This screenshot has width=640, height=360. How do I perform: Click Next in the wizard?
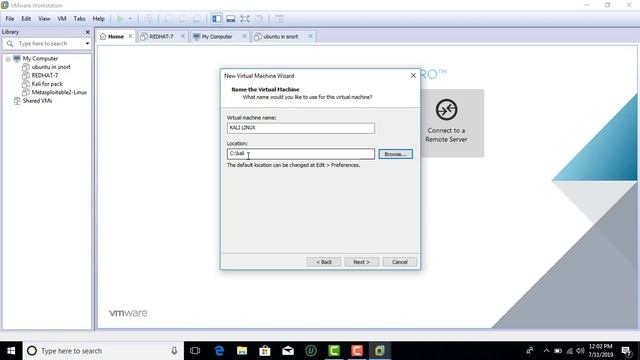click(362, 262)
